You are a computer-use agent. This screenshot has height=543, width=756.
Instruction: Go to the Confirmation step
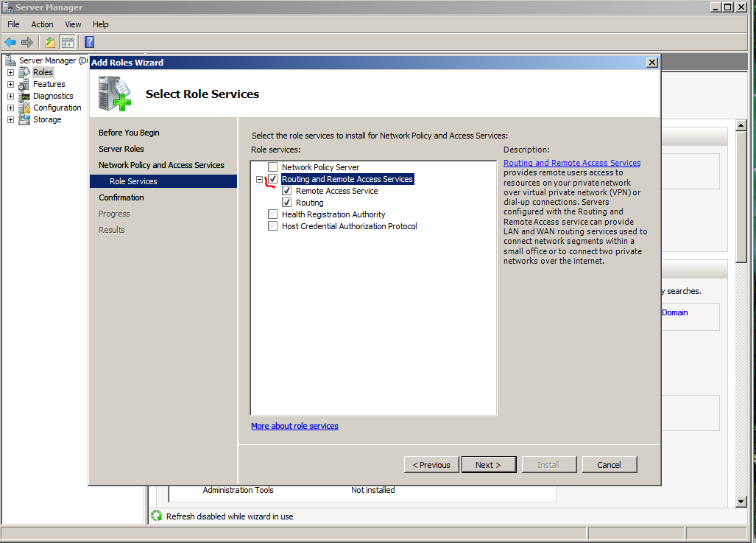click(x=121, y=197)
